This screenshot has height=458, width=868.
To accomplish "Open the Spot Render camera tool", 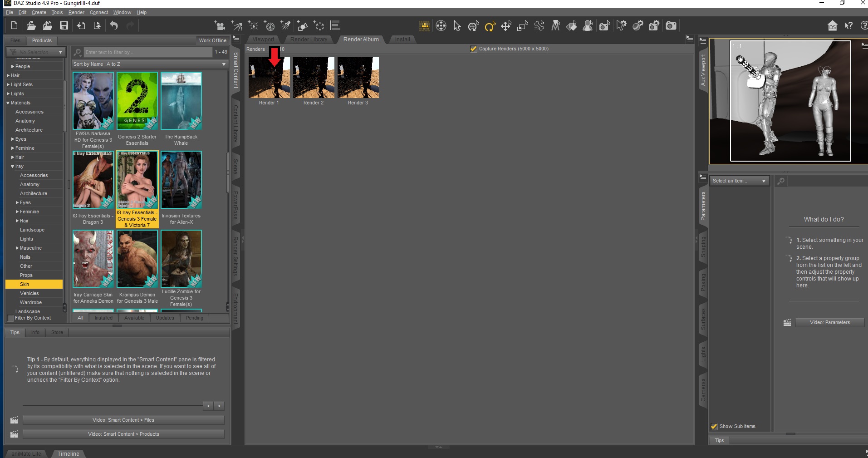I will (x=604, y=26).
